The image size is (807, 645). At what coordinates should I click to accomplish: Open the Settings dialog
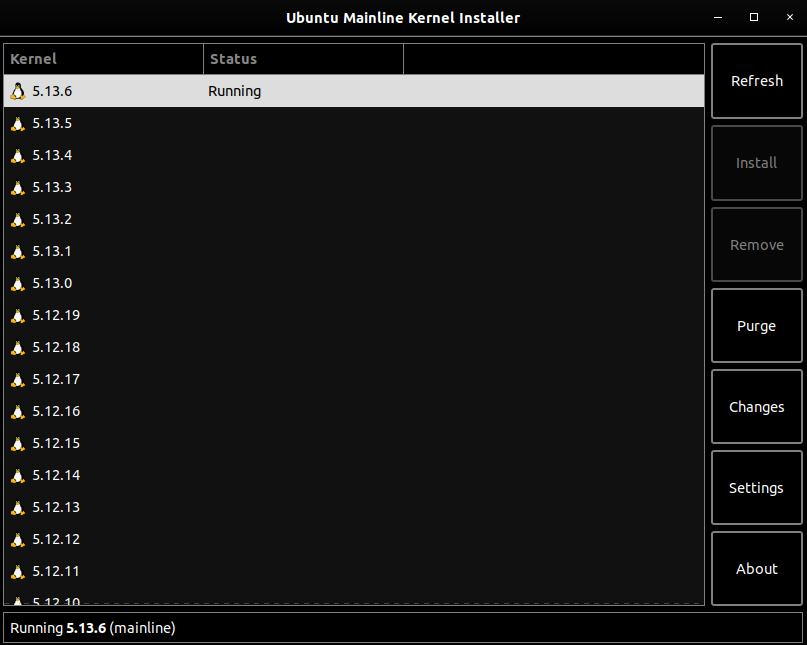(757, 487)
